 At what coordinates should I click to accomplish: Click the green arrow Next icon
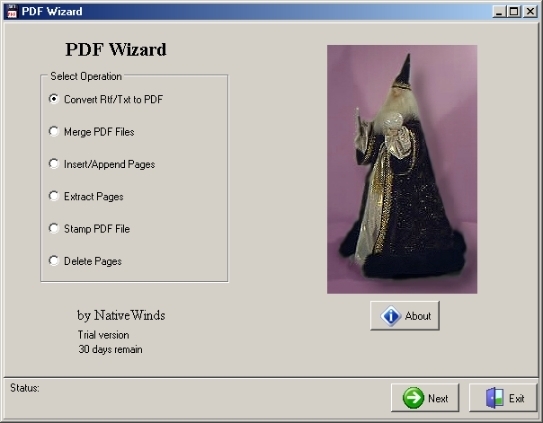(x=413, y=398)
